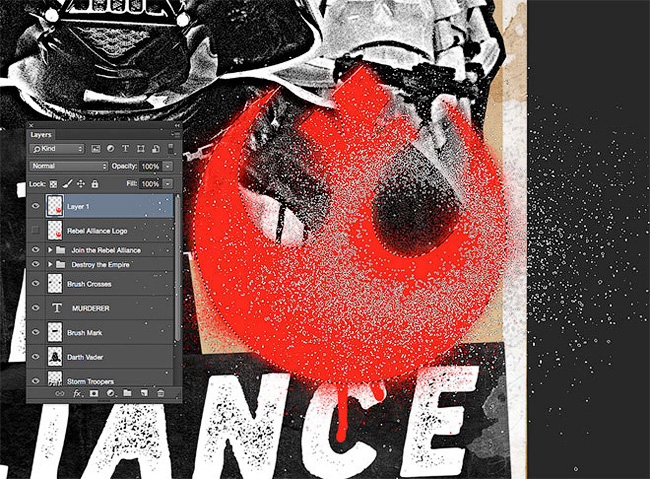650x479 pixels.
Task: Add a layer style with fx icon
Action: tap(77, 393)
